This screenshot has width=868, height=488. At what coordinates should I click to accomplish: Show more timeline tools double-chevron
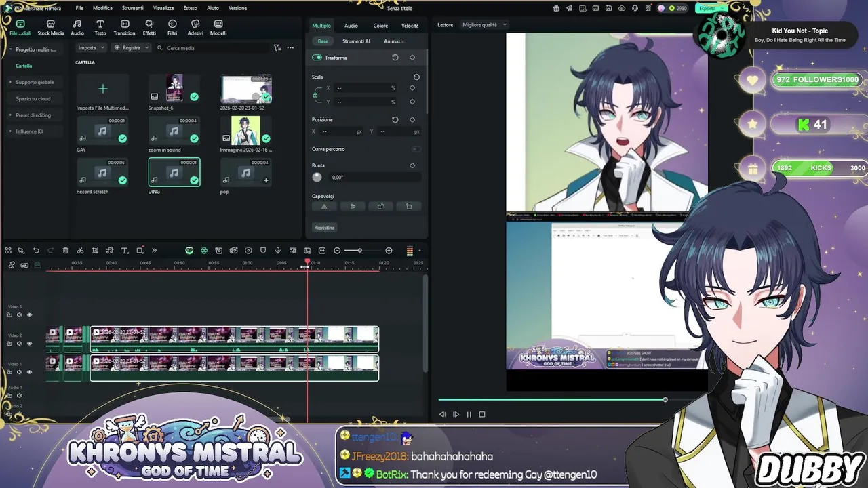(x=154, y=251)
